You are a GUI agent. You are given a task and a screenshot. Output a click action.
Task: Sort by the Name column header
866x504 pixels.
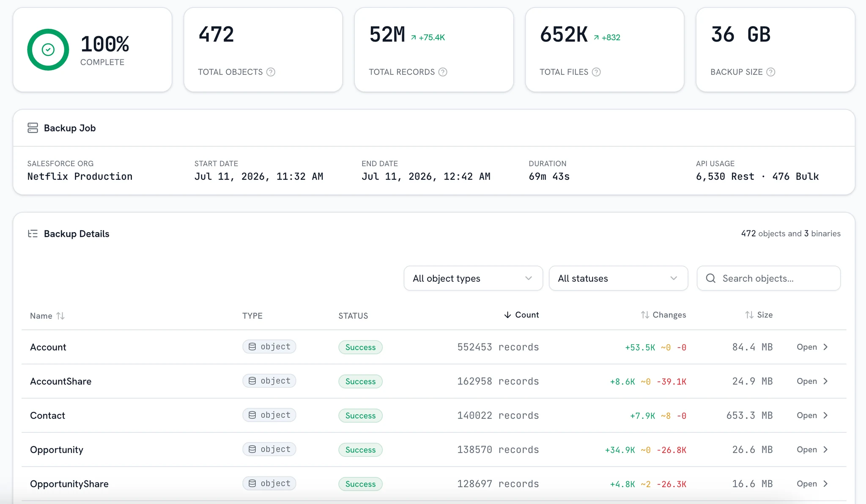point(47,316)
